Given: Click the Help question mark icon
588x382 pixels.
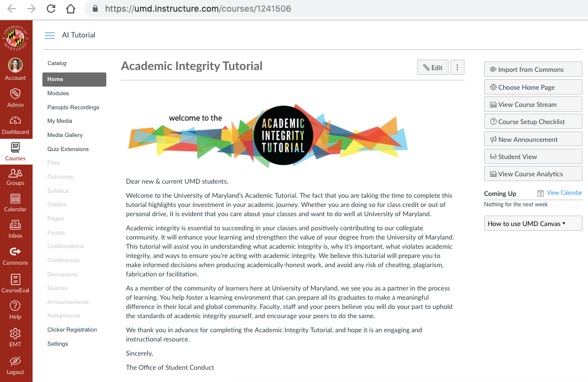Looking at the screenshot, I should (x=15, y=306).
